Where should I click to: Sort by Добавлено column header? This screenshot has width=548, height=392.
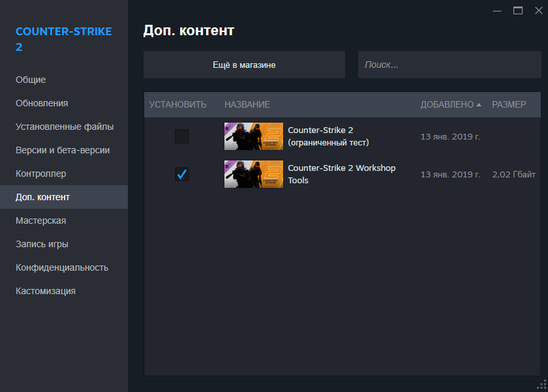point(447,104)
